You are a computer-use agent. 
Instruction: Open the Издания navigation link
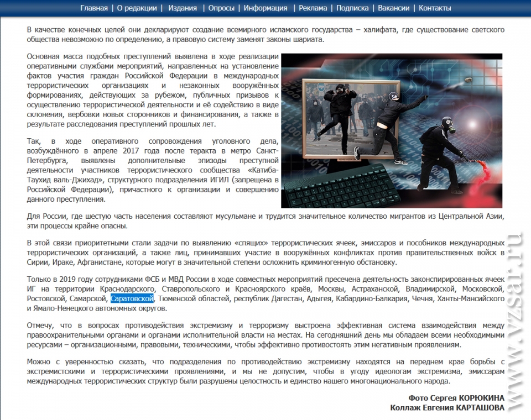pos(183,8)
